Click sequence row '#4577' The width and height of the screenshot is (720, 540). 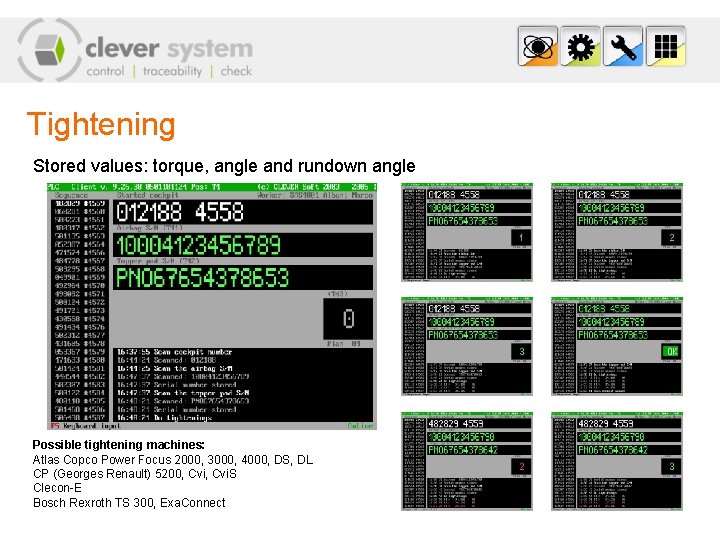click(x=80, y=335)
